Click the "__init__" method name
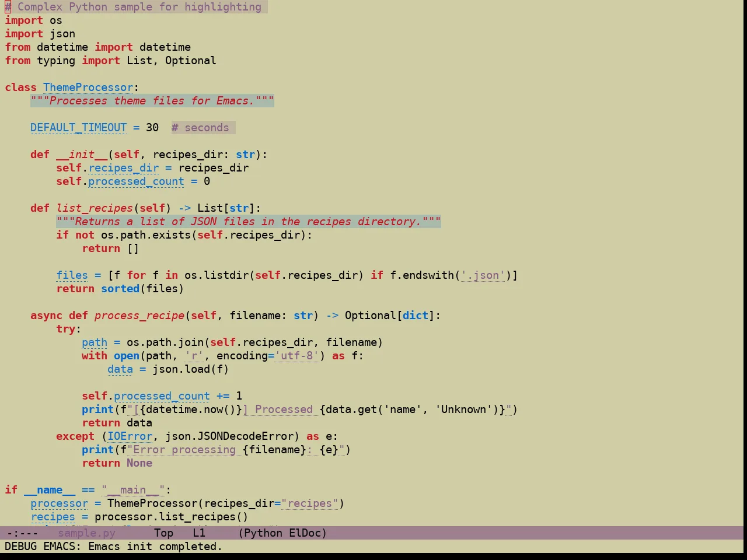This screenshot has width=747, height=560. pyautogui.click(x=82, y=155)
